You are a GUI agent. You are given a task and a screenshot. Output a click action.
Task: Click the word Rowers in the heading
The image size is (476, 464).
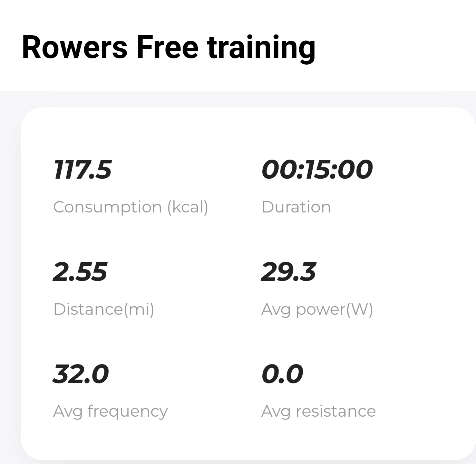(75, 48)
